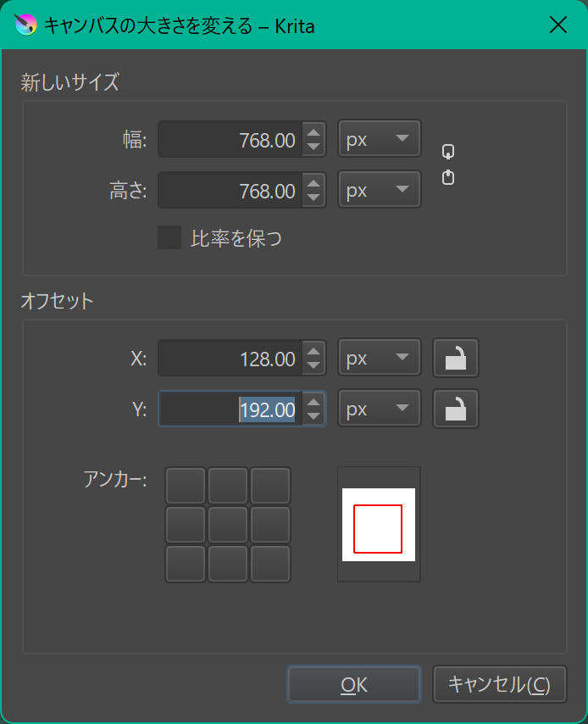Viewport: 588px width, 724px height.
Task: Click the chain link icon beside the width field
Action: [447, 151]
